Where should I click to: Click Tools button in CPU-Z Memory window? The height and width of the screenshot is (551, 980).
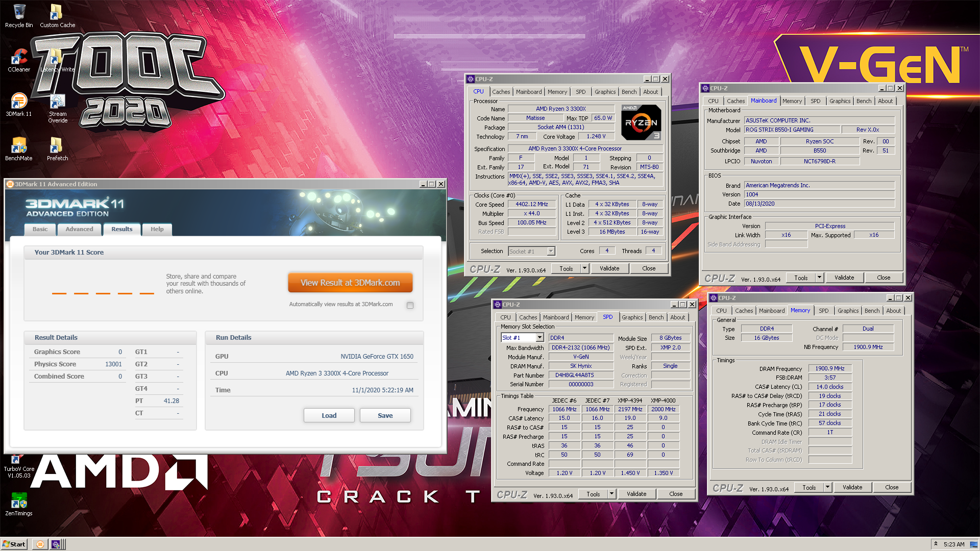tap(809, 487)
